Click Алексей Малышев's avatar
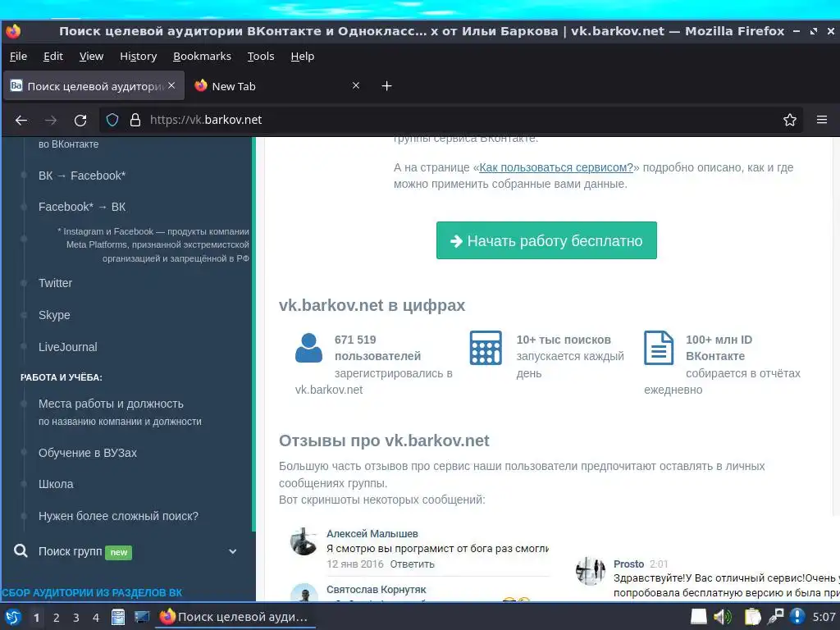This screenshot has width=840, height=630. click(304, 541)
